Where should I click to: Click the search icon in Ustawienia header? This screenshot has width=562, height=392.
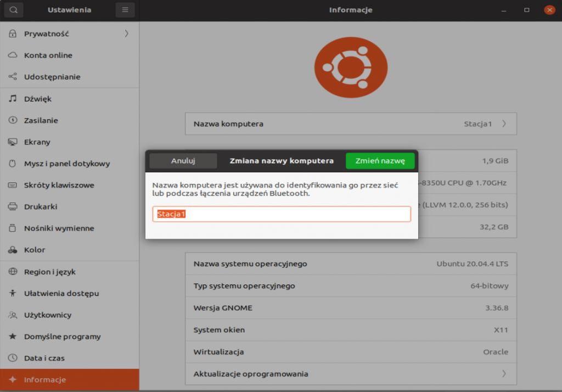click(x=14, y=10)
